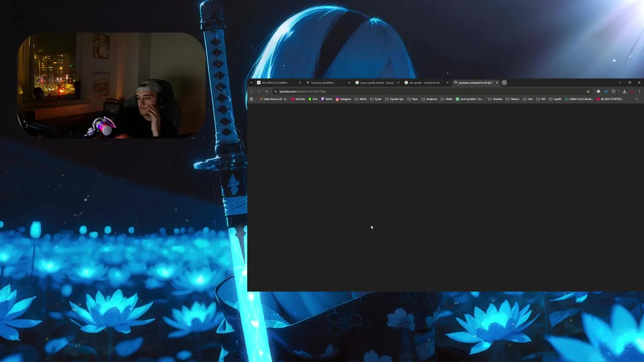
Task: Open Gelen Kutusu Gmail bookmark
Action: click(274, 99)
